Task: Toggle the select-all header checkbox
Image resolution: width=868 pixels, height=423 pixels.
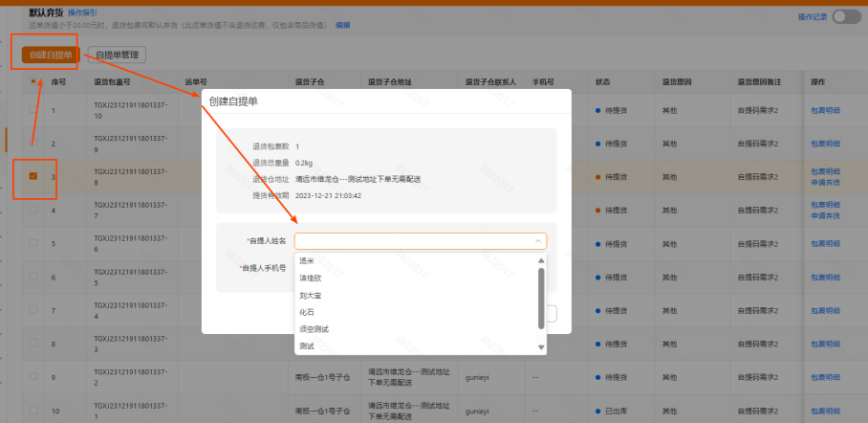Action: [33, 82]
